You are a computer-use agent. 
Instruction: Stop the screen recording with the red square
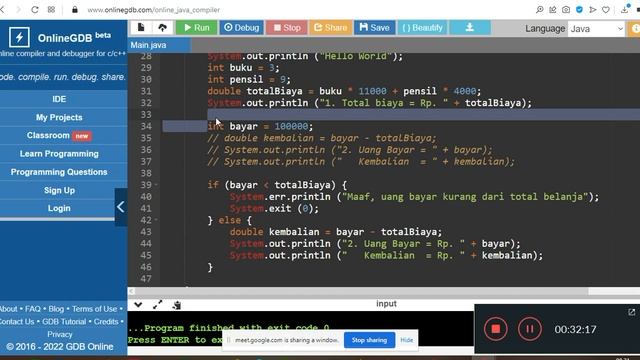(496, 329)
